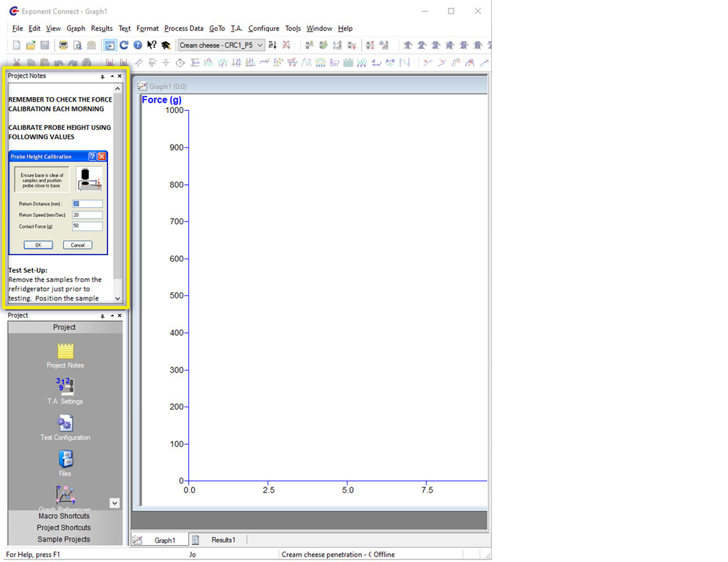The height and width of the screenshot is (562, 728).
Task: Click the Return Speed input field
Action: [x=87, y=215]
